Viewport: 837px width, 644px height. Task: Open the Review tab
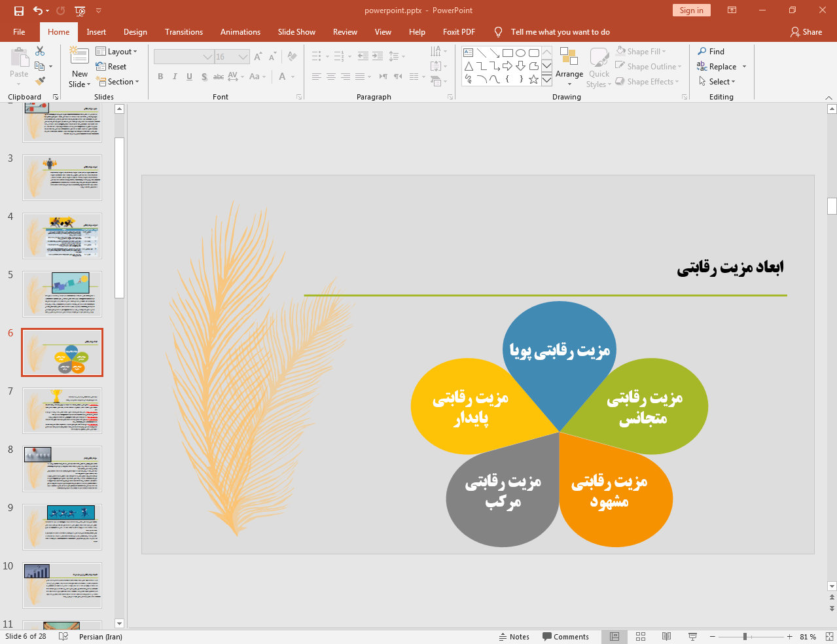pos(345,32)
